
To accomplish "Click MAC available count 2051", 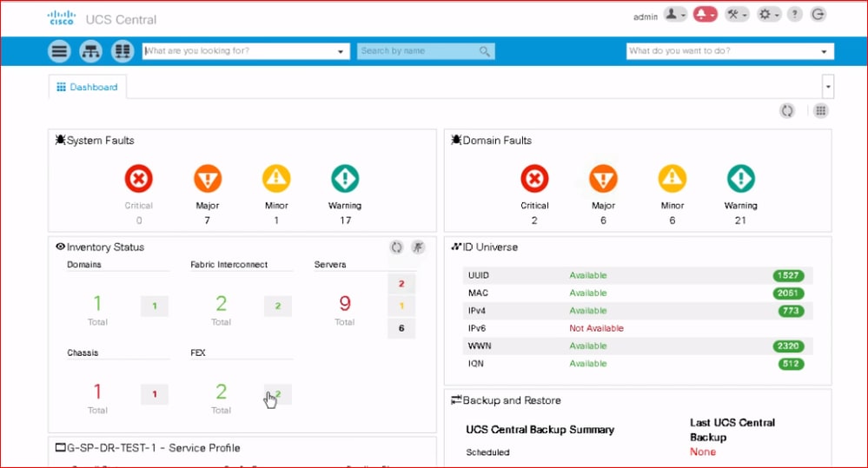I will click(x=788, y=293).
